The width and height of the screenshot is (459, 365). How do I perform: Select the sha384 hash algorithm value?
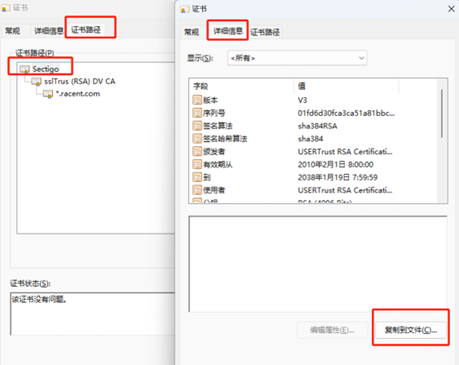point(310,139)
